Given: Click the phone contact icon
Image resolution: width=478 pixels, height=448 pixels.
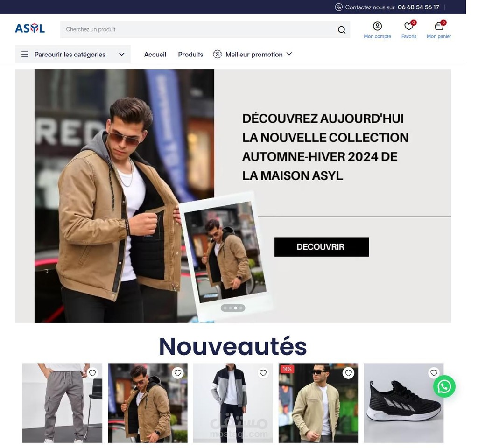Looking at the screenshot, I should (x=338, y=7).
